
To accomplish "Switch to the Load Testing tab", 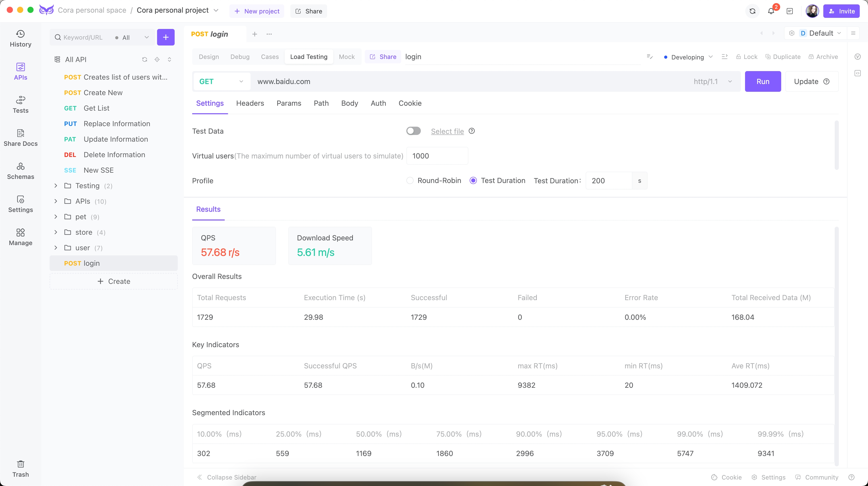I will coord(308,57).
